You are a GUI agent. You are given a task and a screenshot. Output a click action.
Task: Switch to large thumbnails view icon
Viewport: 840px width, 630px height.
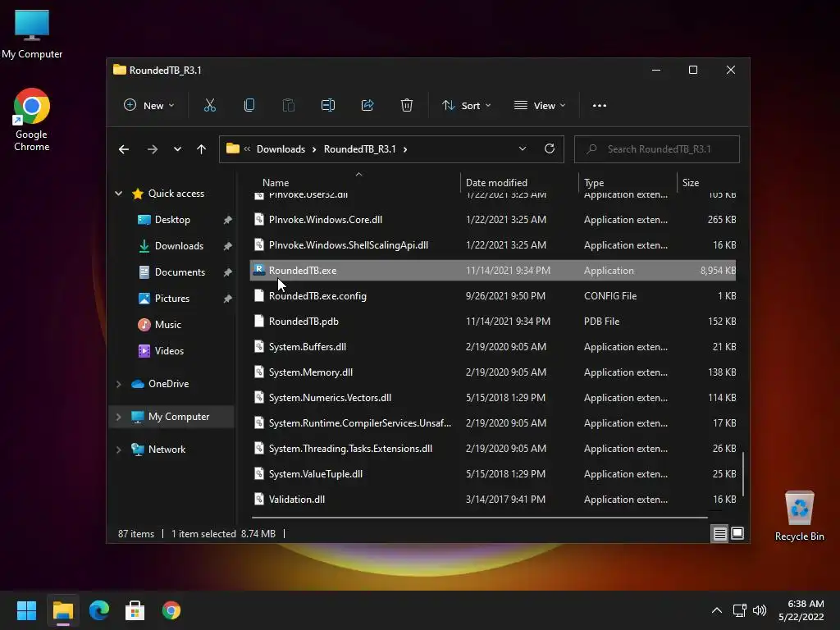[x=737, y=533]
